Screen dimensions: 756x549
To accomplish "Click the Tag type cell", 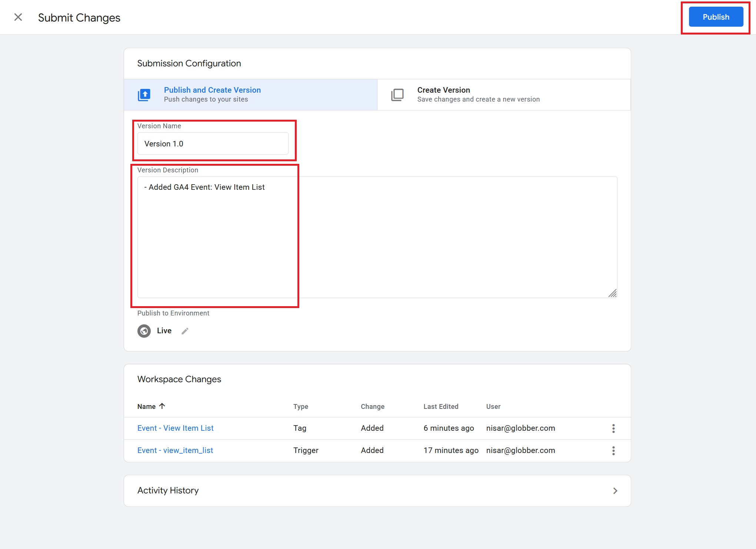I will 300,428.
